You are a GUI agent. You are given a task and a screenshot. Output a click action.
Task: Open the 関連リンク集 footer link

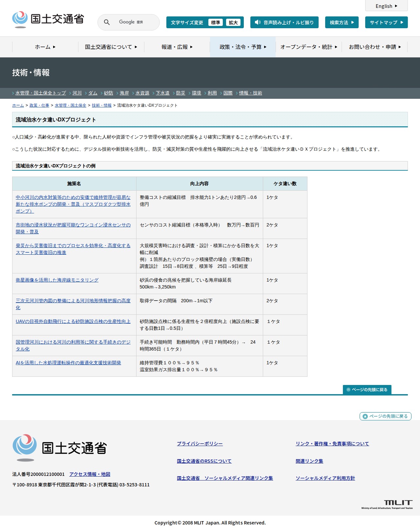(x=309, y=461)
